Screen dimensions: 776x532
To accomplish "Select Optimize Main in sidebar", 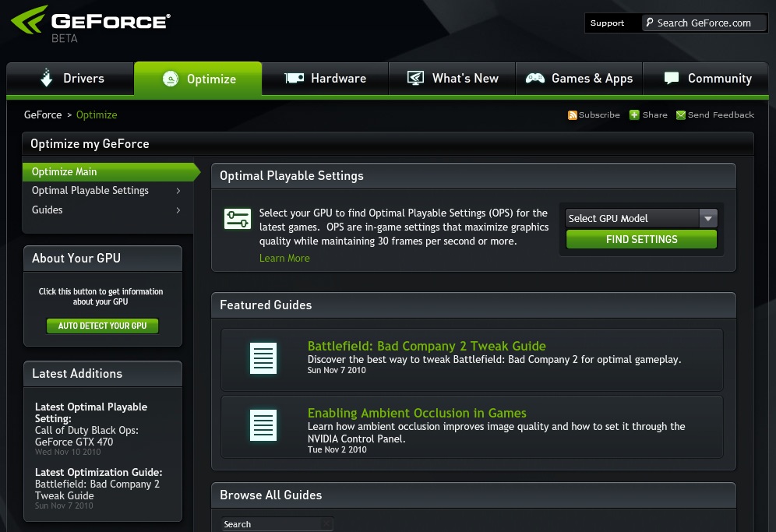I will pyautogui.click(x=111, y=171).
